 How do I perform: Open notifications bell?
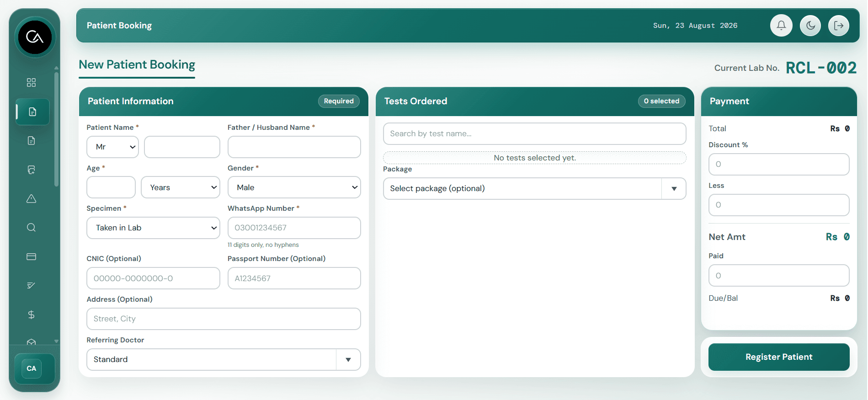point(781,26)
